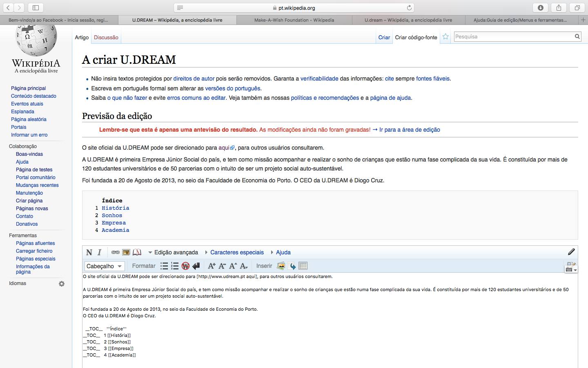Click the Donativos sidebar link
Image resolution: width=588 pixels, height=368 pixels.
click(27, 224)
